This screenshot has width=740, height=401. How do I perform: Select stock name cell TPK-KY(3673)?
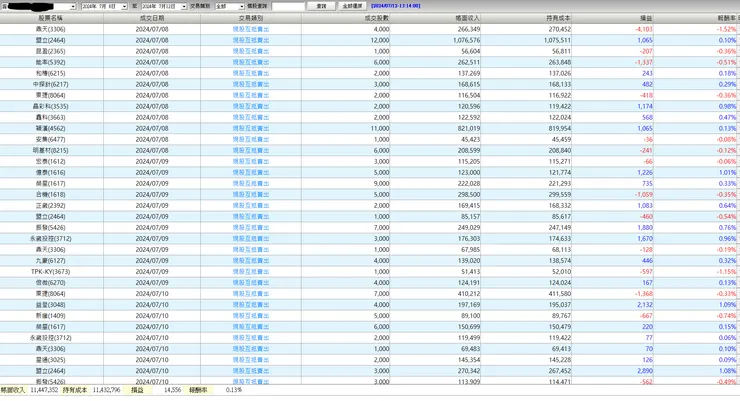tap(50, 272)
